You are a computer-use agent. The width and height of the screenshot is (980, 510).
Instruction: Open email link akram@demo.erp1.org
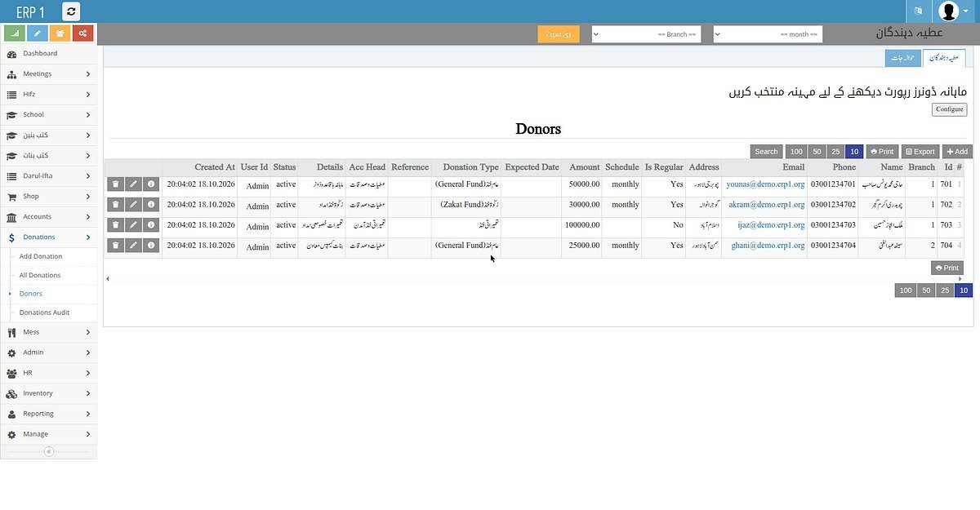[x=767, y=205]
